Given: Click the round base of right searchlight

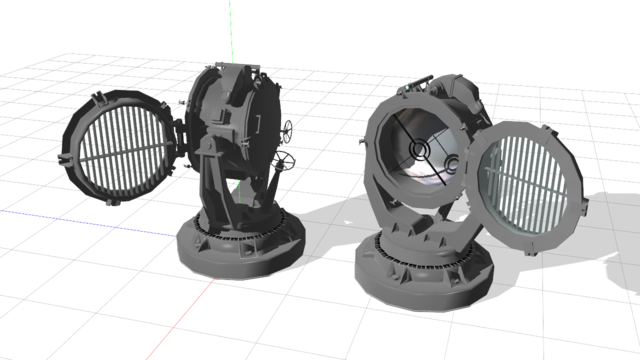Looking at the screenshot, I should click(424, 272).
